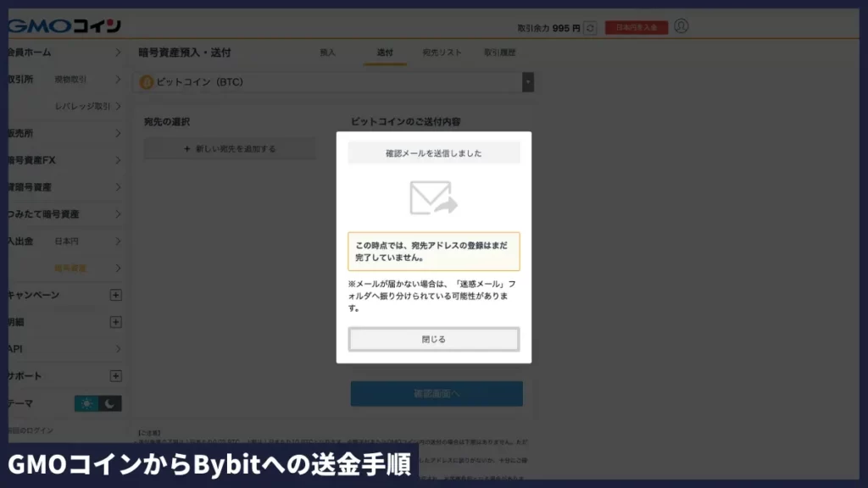Open the cryptocurrency selector dropdown arrow

pyautogui.click(x=528, y=82)
